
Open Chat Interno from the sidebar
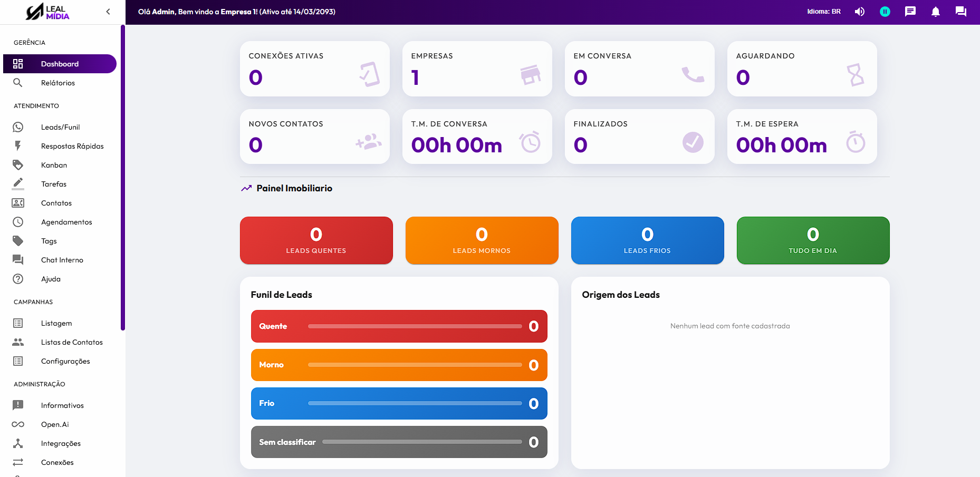[62, 260]
